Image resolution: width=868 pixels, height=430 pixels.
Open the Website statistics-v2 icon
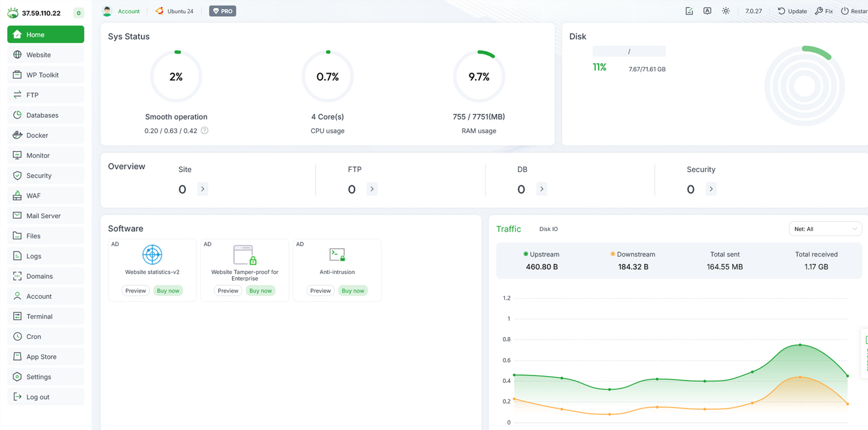[152, 255]
